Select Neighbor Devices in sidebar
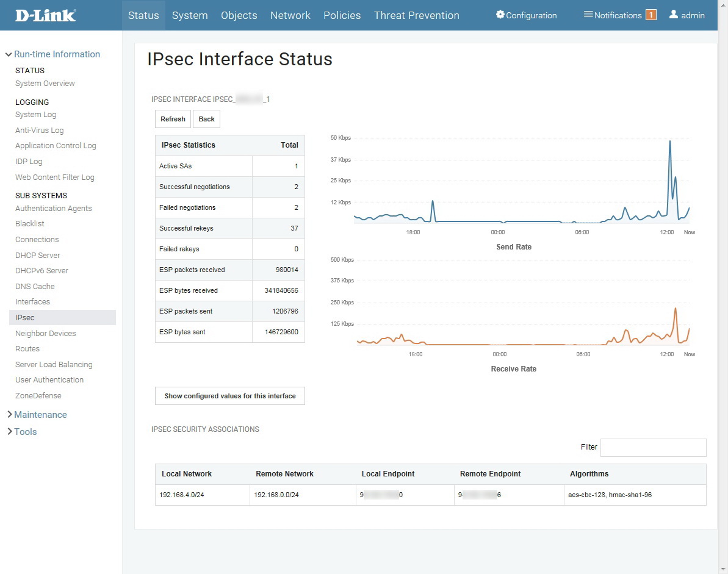728x574 pixels. (46, 334)
